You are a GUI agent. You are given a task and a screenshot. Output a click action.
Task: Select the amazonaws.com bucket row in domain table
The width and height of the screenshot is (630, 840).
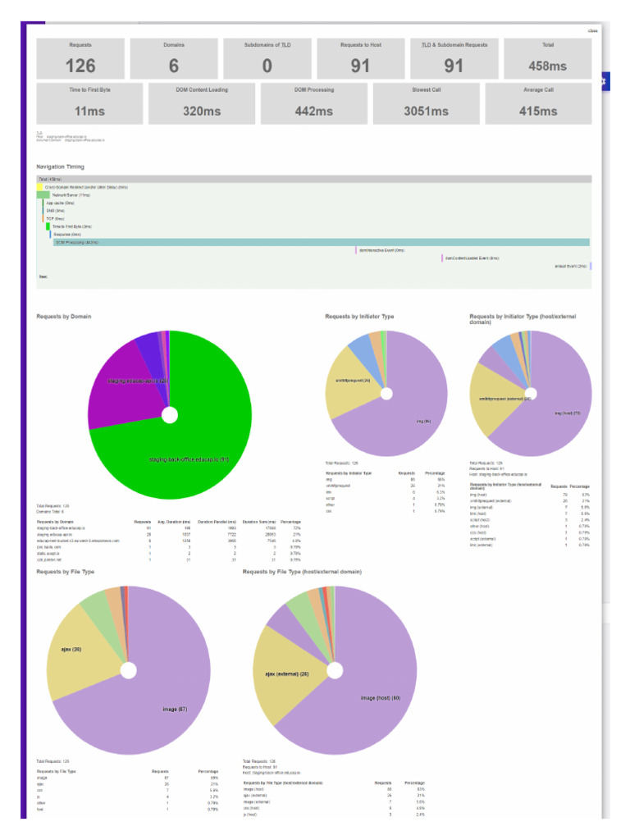pos(169,541)
